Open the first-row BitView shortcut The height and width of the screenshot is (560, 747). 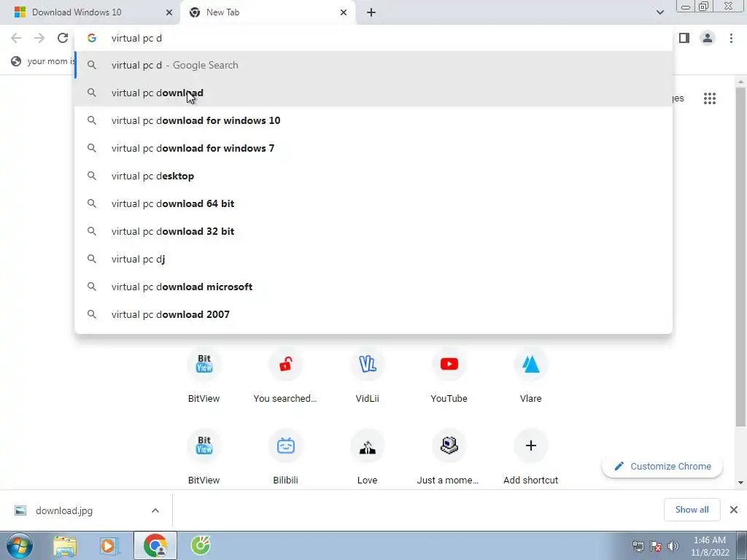(x=204, y=376)
